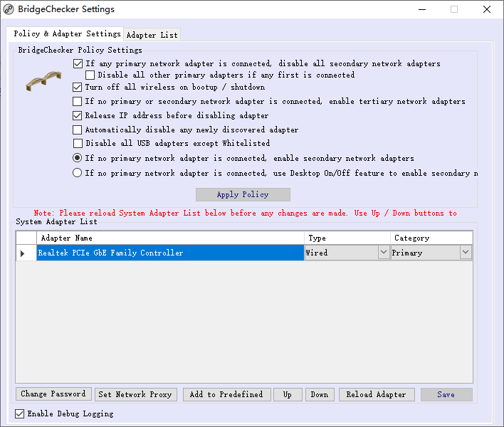This screenshot has height=427, width=504.
Task: Click the Type column header
Action: click(x=347, y=238)
